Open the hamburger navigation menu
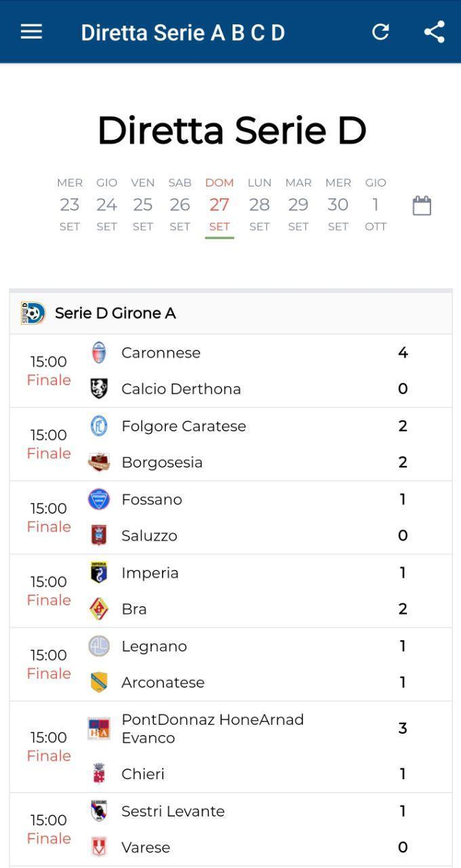 tap(31, 32)
